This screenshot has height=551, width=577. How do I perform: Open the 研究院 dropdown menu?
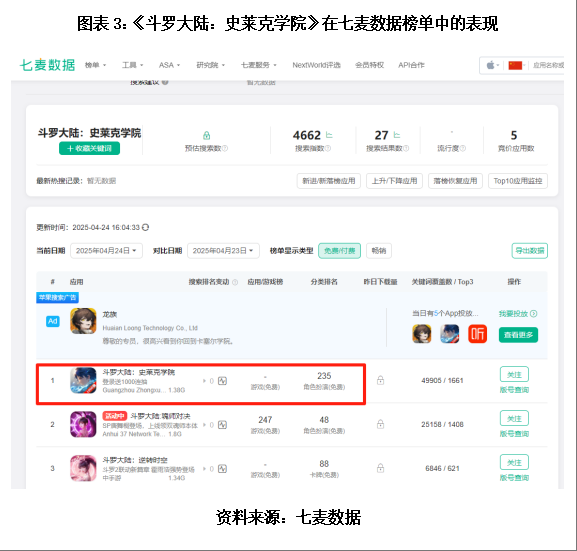[210, 65]
